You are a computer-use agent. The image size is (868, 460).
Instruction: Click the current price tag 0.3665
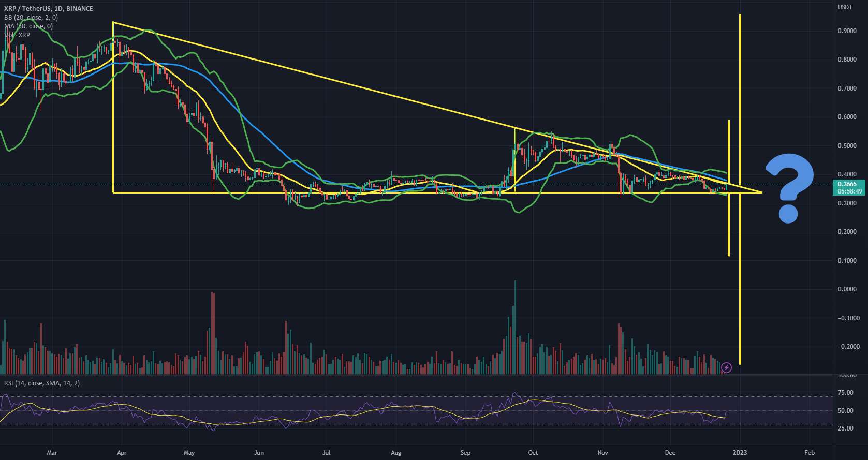(x=847, y=184)
